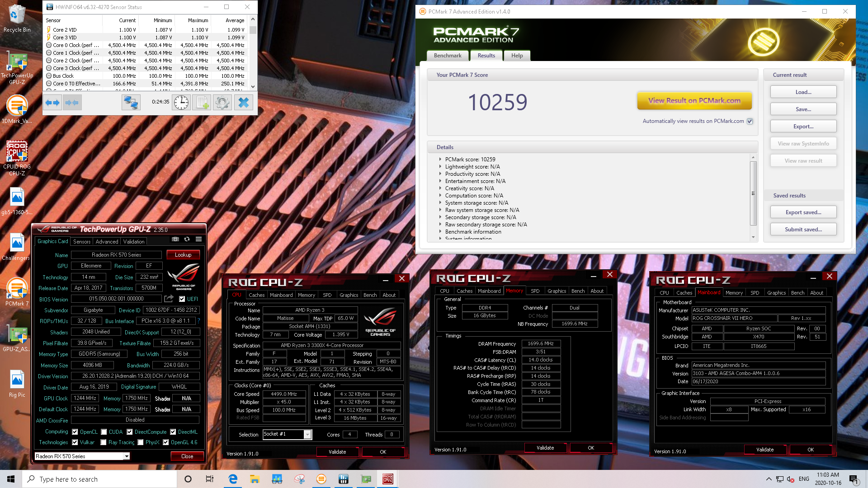Toggle PhysX checkbox in GPU-Z

[141, 442]
